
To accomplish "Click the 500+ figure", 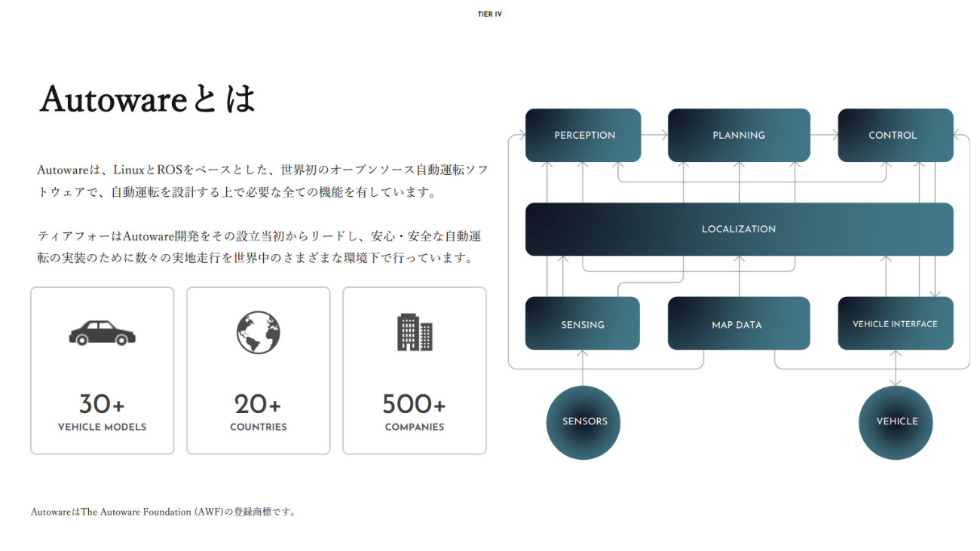I will pyautogui.click(x=414, y=405).
